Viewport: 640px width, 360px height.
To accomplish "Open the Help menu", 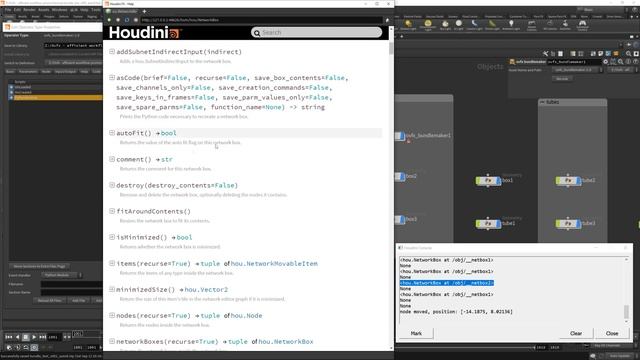I will (x=84, y=9).
